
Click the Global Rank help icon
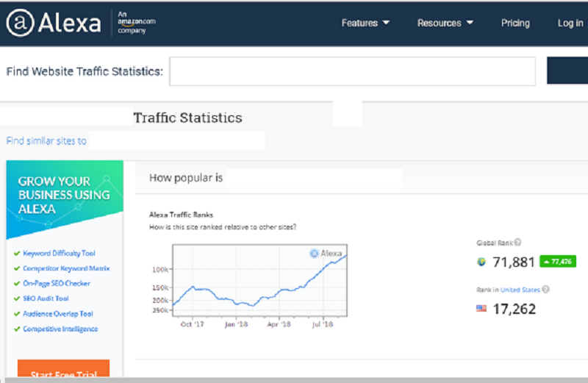point(518,242)
